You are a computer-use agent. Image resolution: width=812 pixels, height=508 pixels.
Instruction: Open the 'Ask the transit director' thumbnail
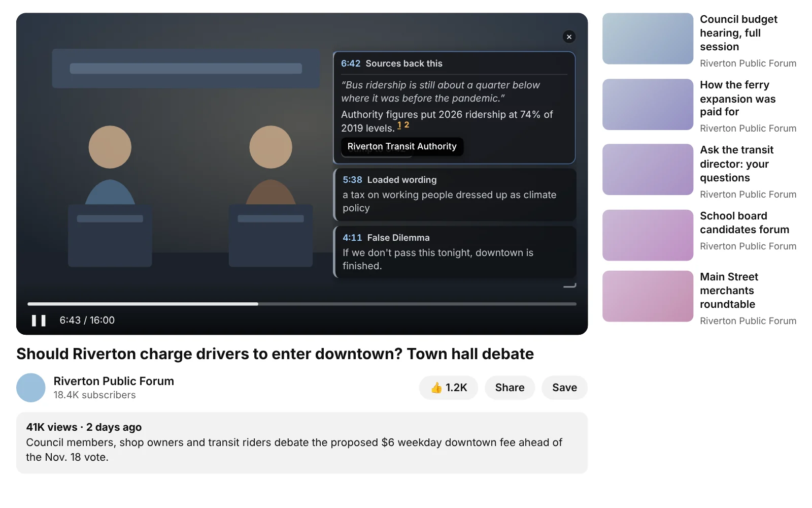point(648,170)
